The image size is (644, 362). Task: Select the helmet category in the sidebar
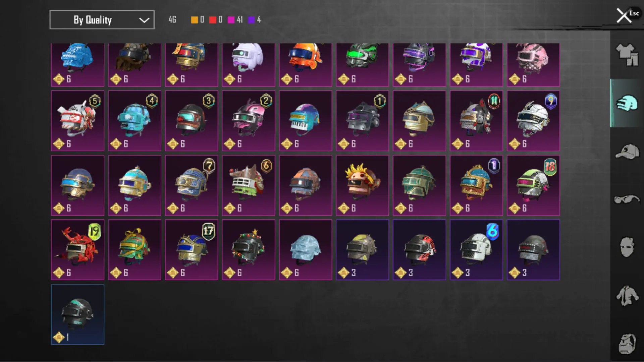coord(627,103)
